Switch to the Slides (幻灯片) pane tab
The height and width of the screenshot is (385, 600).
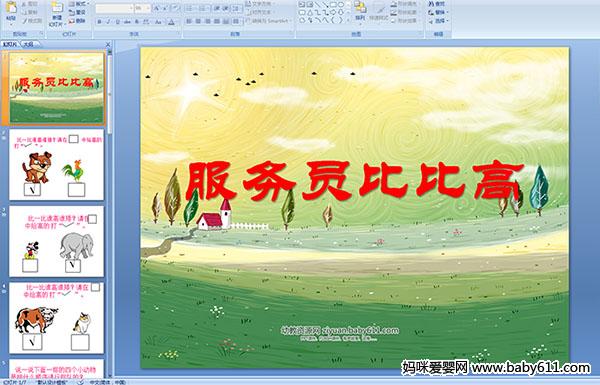click(10, 44)
